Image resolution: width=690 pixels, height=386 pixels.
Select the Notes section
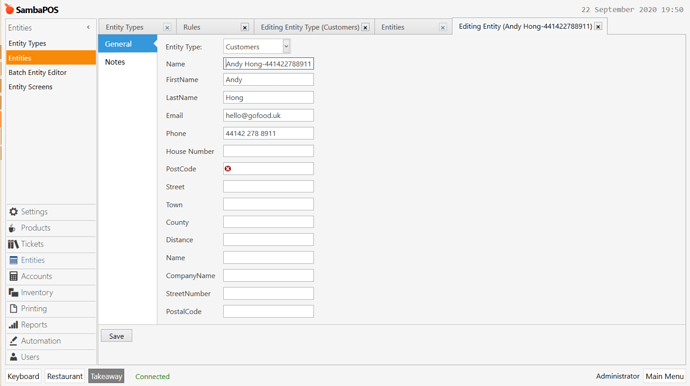coord(127,62)
